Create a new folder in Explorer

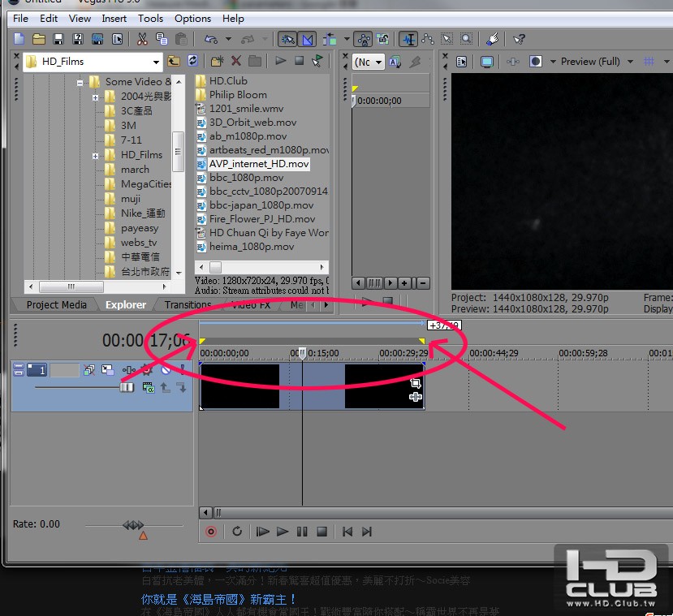(218, 61)
